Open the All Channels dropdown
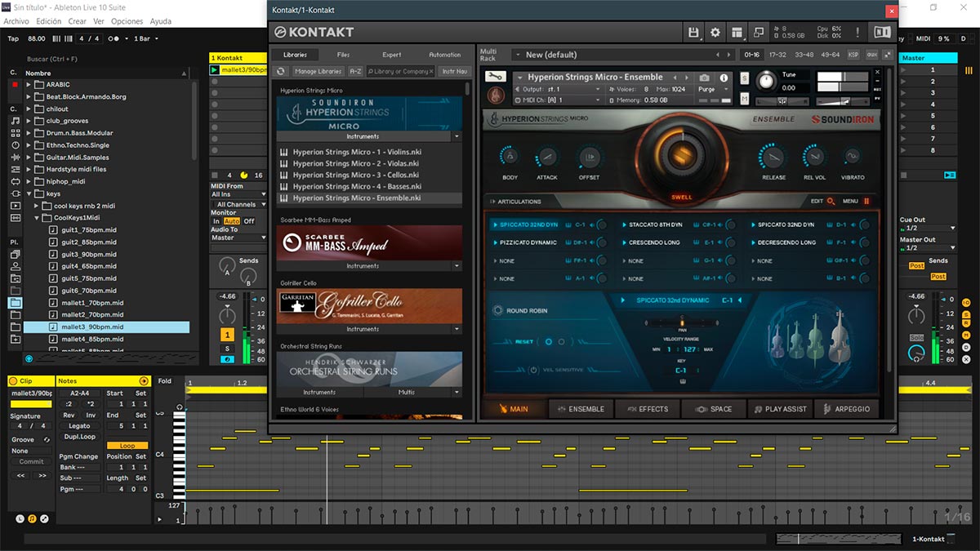980x551 pixels. click(x=238, y=204)
